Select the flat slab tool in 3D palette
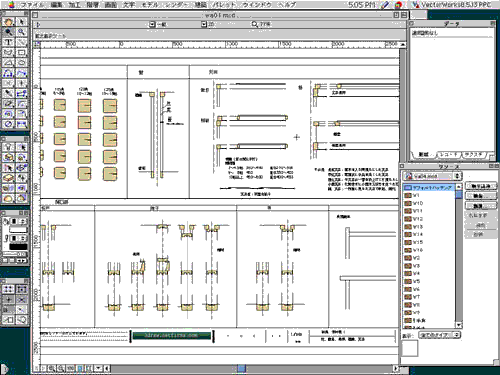The height and width of the screenshot is (375, 500). (x=8, y=178)
